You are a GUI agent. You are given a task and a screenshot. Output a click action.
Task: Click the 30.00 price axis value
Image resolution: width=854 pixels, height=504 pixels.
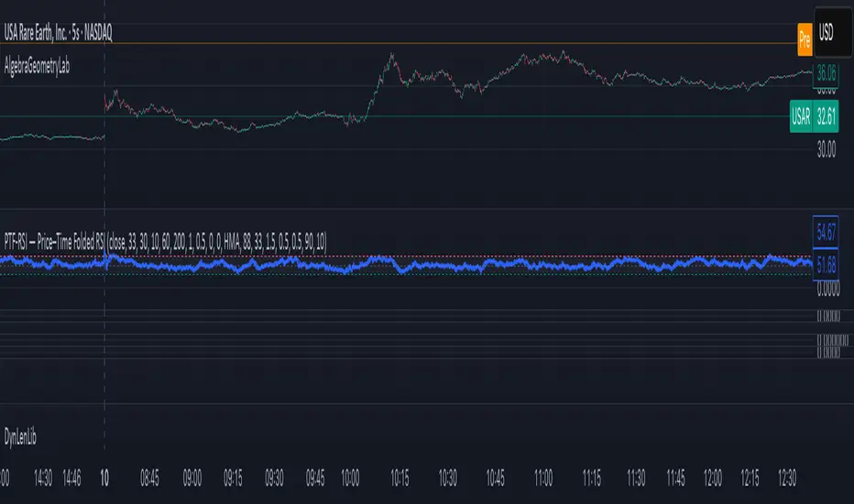click(x=827, y=149)
